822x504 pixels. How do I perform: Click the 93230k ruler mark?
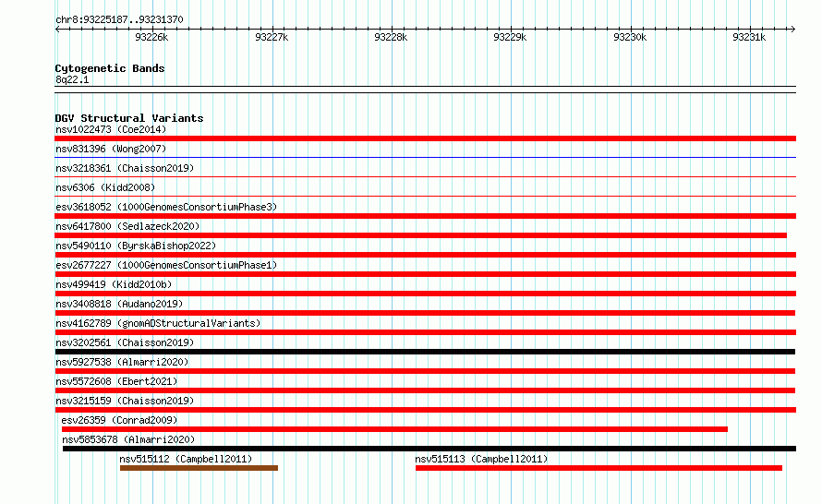[x=630, y=37]
